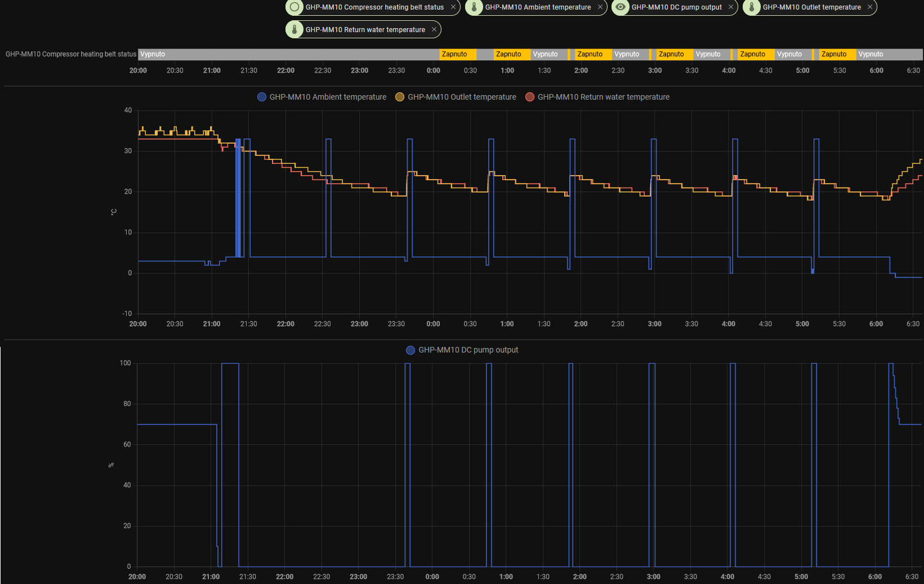
Task: Remove the Compressor heating belt status chip
Action: 453,7
